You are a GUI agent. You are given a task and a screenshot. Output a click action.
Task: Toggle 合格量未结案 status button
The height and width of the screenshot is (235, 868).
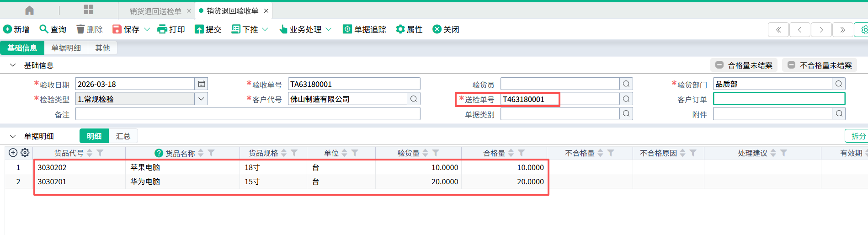coord(744,65)
